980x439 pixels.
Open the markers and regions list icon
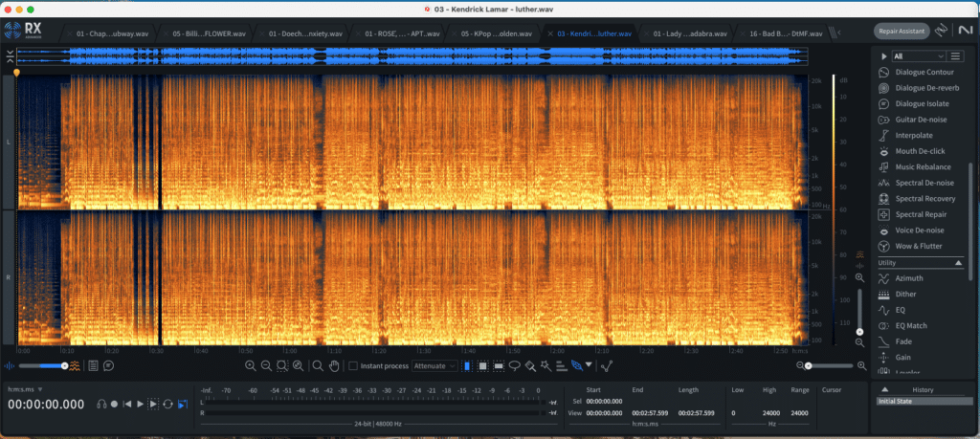tap(93, 366)
